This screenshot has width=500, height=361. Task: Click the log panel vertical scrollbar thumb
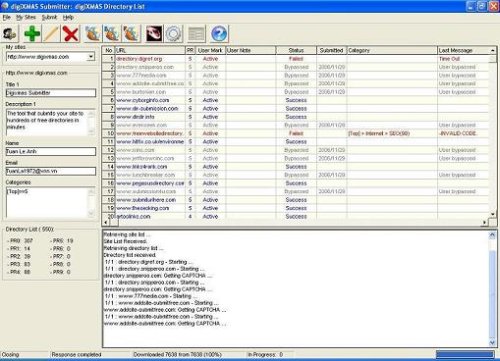(x=492, y=293)
